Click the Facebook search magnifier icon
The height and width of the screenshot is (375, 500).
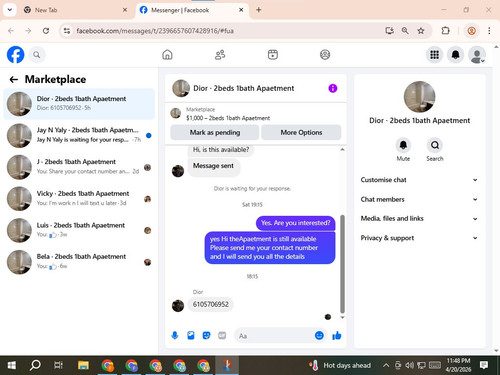[37, 55]
